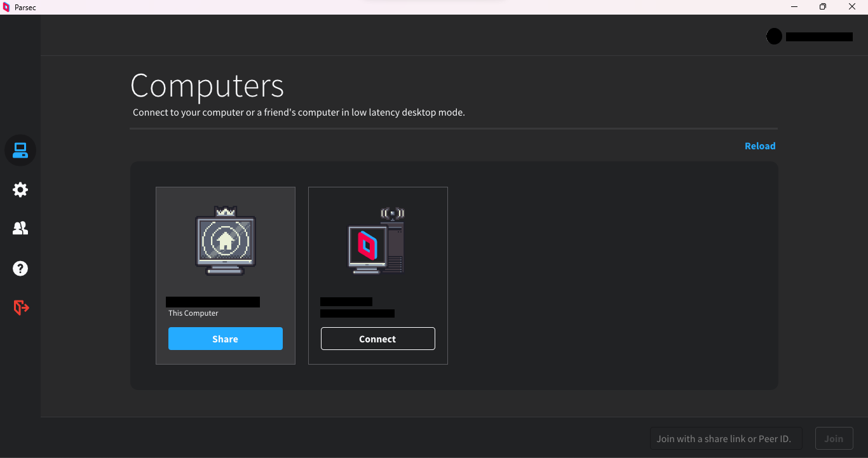Click the desktop tower icon on the remote computer card
Viewport: 868px width, 458px height.
click(x=377, y=240)
